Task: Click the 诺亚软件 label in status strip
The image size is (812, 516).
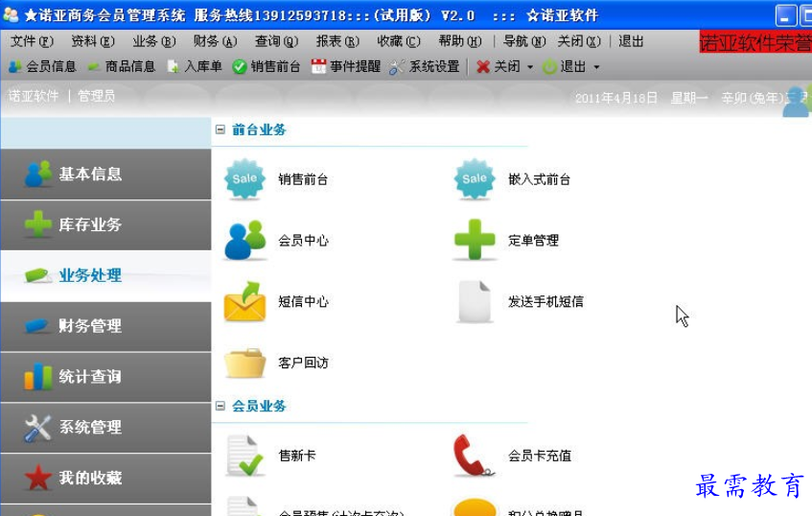Action: (x=34, y=96)
